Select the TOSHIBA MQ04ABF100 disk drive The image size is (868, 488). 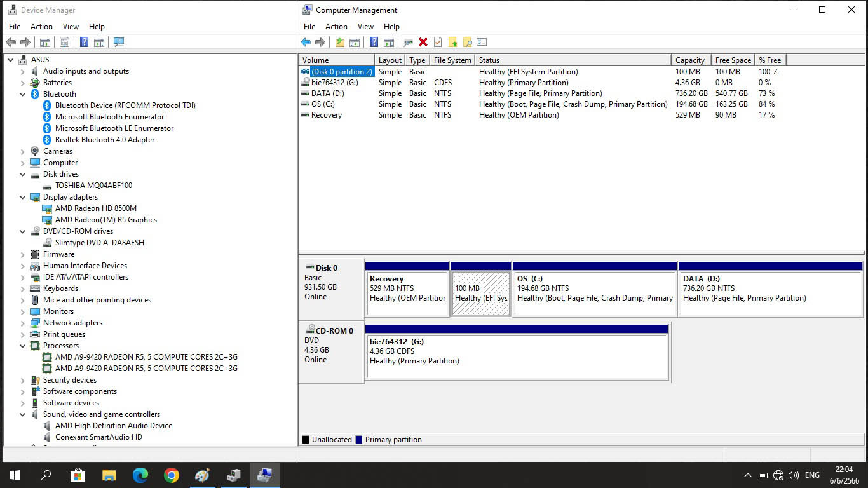click(93, 186)
